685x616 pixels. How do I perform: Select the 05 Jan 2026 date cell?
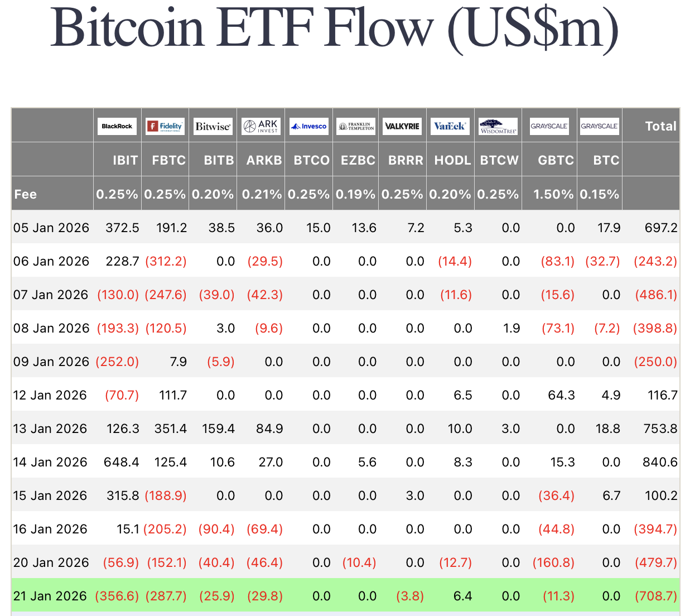(x=51, y=228)
